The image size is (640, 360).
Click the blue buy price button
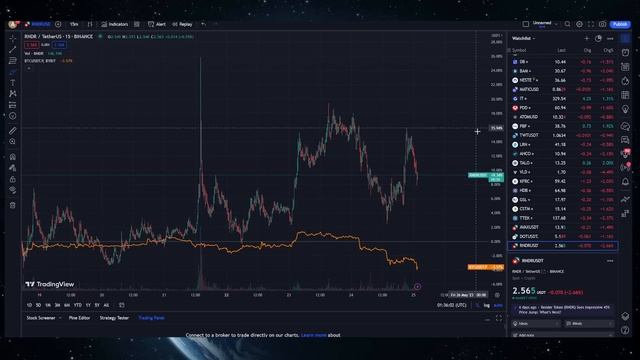(x=60, y=45)
